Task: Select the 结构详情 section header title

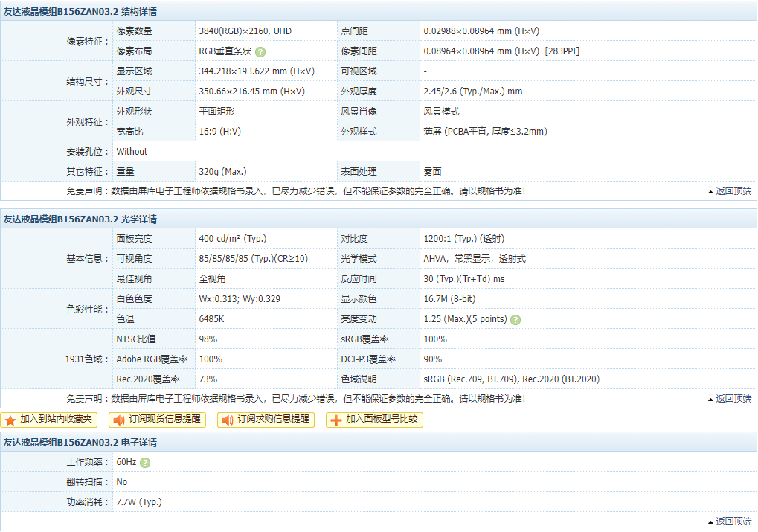Action: 80,12
